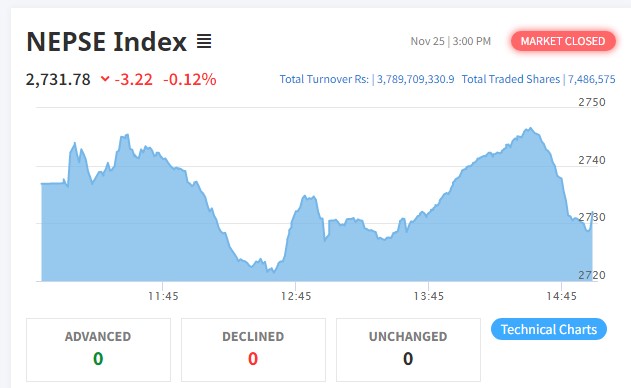
Task: Click the index value 2,731.78
Action: click(x=58, y=79)
